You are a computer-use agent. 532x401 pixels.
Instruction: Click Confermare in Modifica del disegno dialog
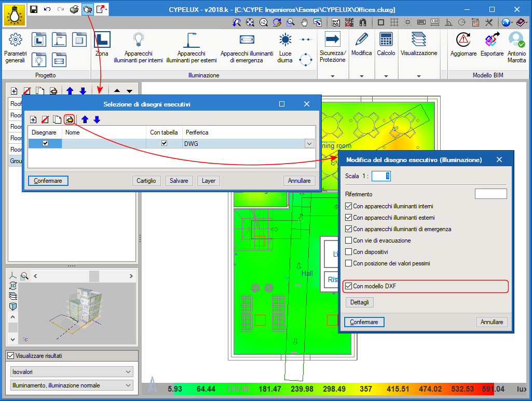(364, 322)
